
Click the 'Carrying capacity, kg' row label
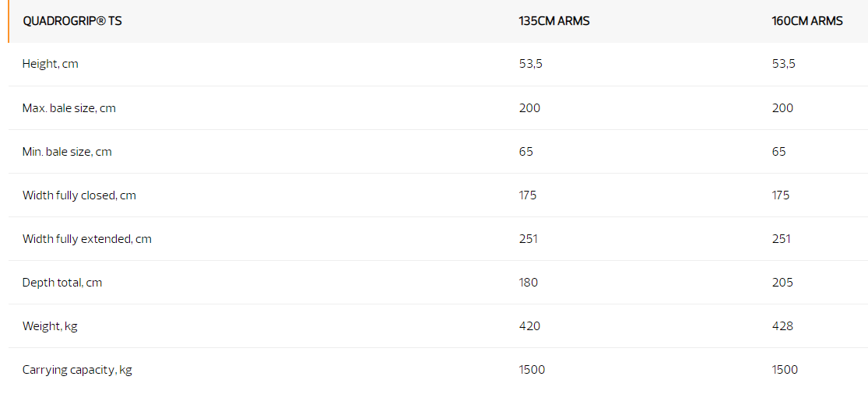[77, 370]
